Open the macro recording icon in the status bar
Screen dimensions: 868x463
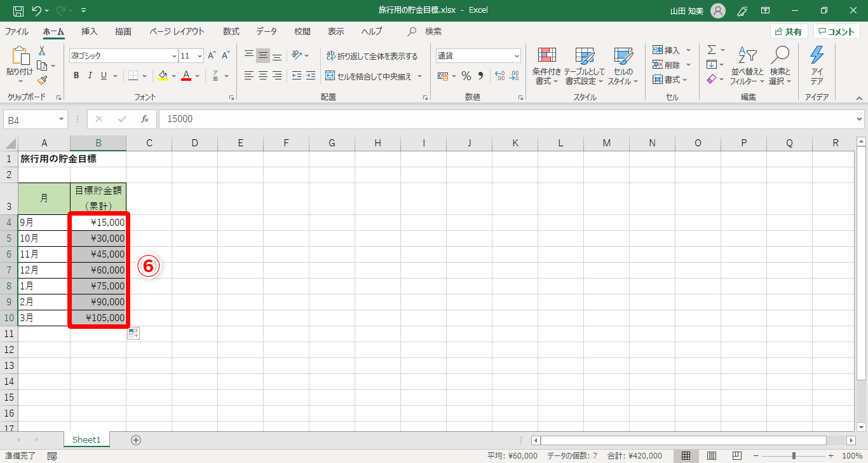pyautogui.click(x=52, y=456)
